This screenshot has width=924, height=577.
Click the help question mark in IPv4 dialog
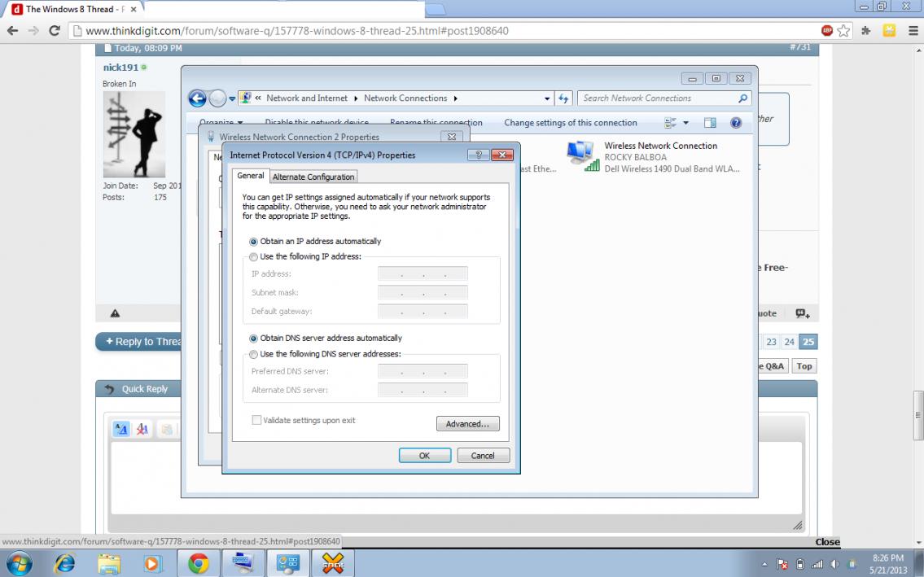[x=478, y=155]
